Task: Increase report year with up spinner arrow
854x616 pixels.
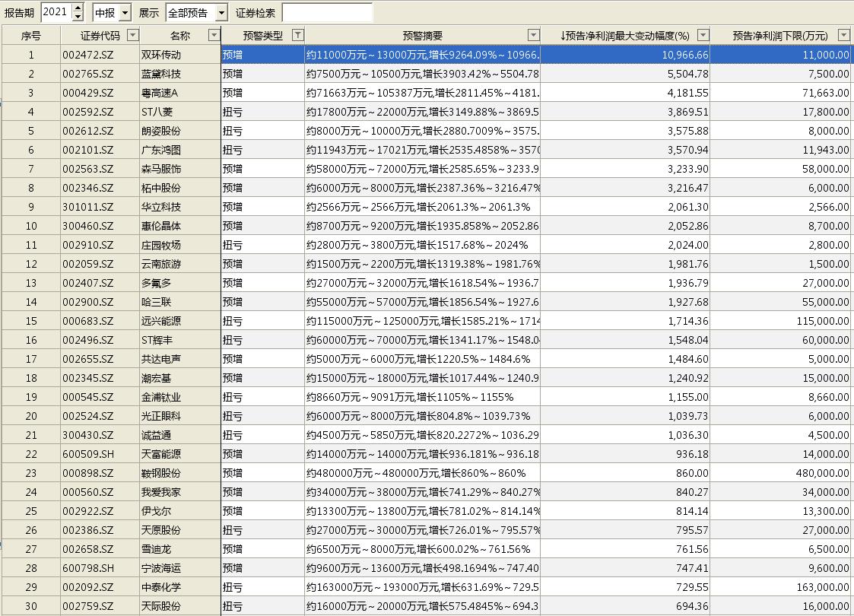Action: pos(78,8)
